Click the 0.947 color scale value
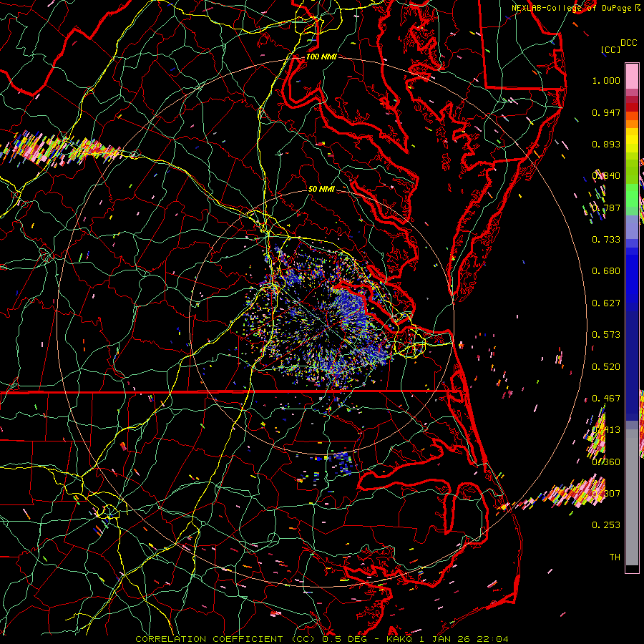The height and width of the screenshot is (644, 644). (x=606, y=112)
